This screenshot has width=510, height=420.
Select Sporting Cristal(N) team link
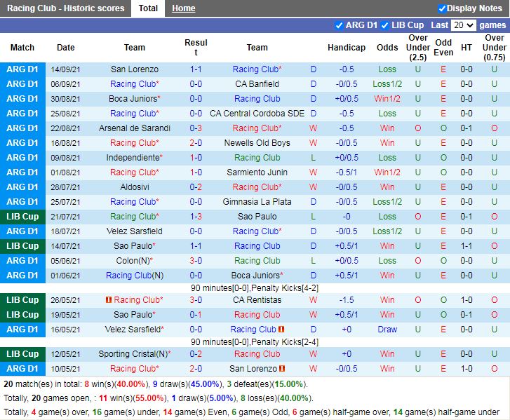click(133, 354)
